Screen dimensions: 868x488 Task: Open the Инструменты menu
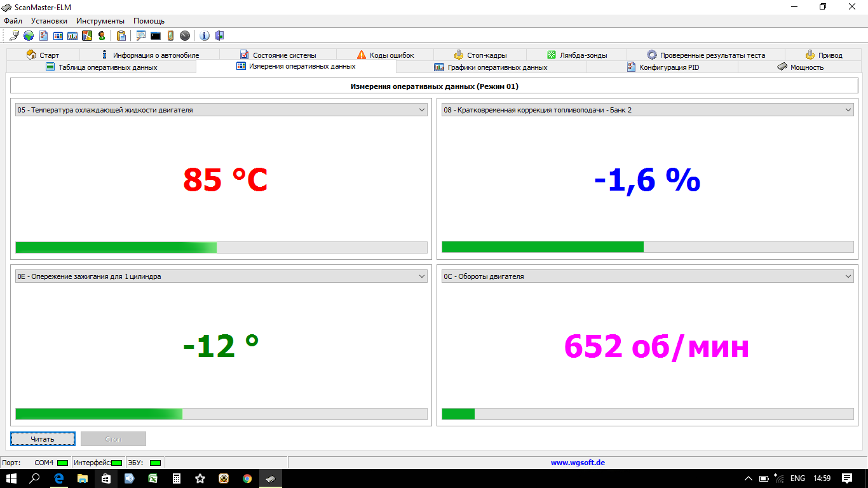(100, 21)
